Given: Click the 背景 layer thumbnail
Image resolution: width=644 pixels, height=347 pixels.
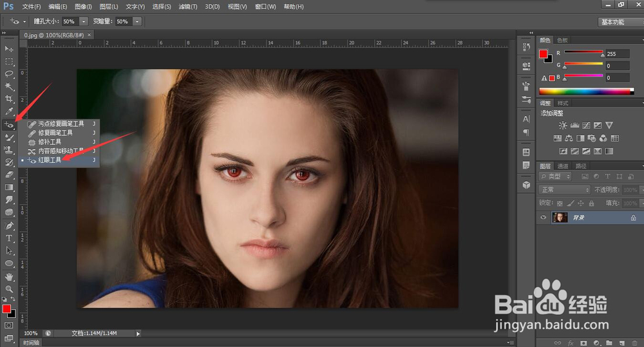Looking at the screenshot, I should 560,218.
